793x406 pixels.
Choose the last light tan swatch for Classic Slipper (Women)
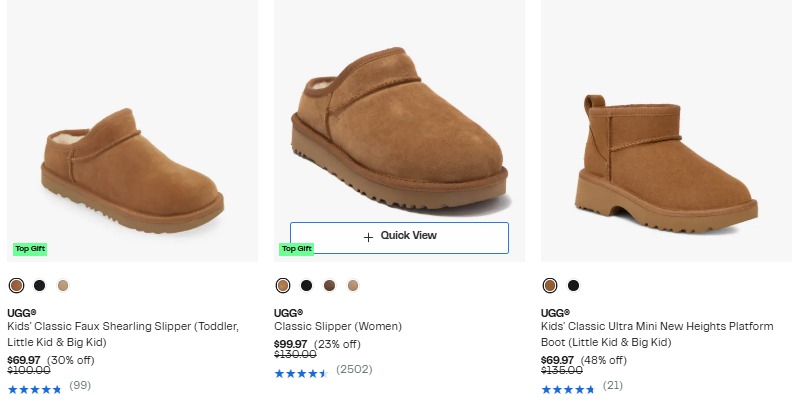[353, 285]
